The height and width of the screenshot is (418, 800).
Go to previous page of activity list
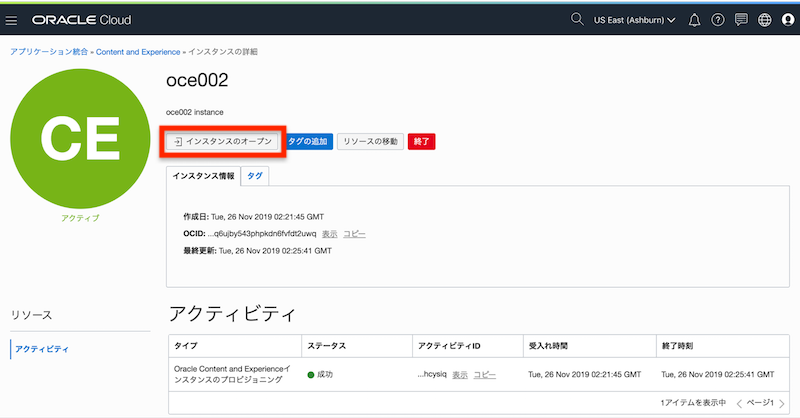(x=739, y=404)
